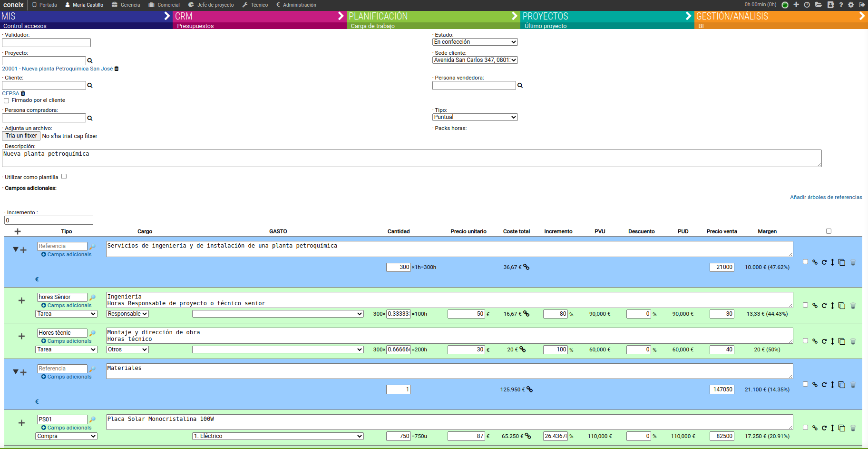The image size is (868, 449).
Task: Toggle the select-all checkbox in table header
Action: 829,231
